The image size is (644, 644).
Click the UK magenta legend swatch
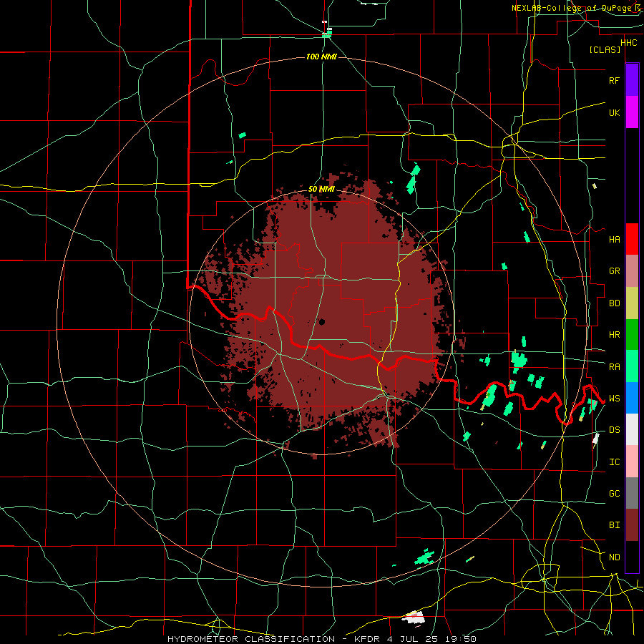click(632, 112)
